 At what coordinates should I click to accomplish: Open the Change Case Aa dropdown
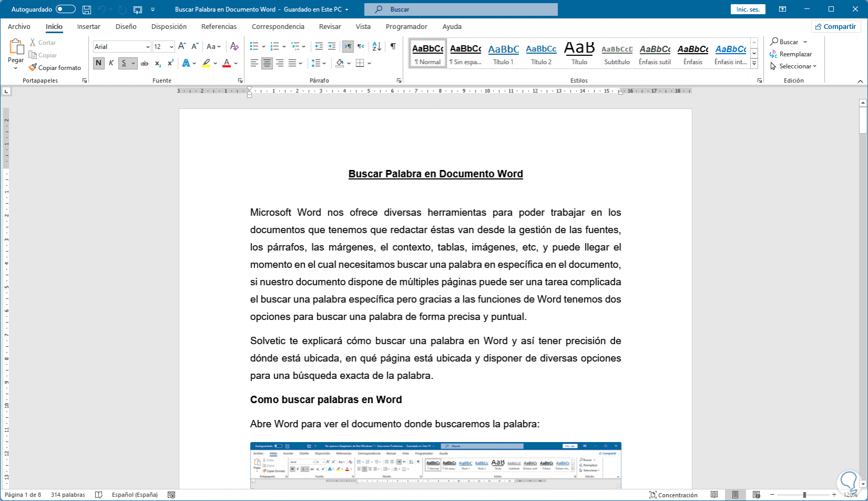[x=214, y=46]
